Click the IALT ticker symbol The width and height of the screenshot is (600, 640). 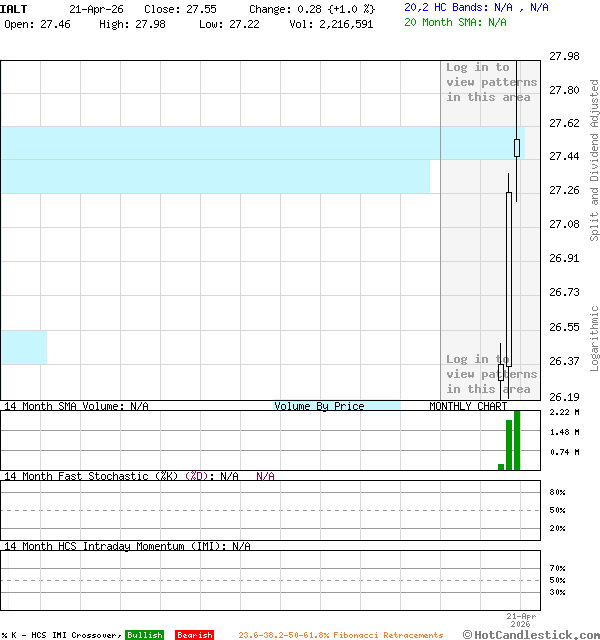pyautogui.click(x=14, y=8)
